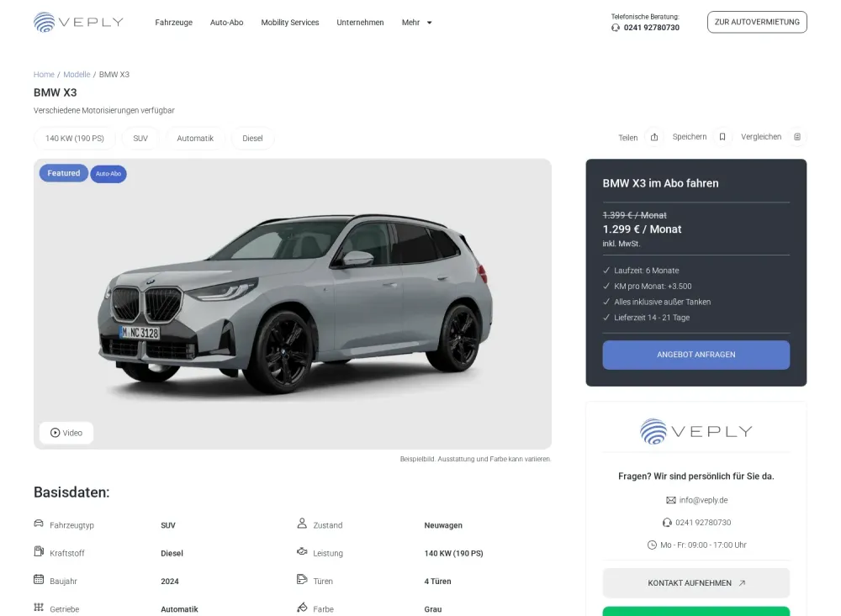Click the envelope icon by info@veply.de
Viewport: 841px width, 616px height.
[670, 500]
